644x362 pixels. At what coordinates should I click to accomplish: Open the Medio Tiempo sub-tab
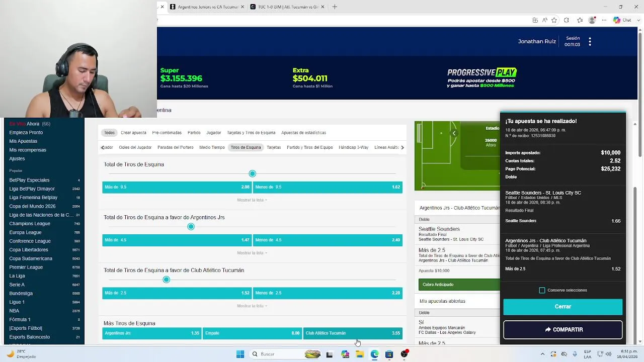[x=212, y=147]
